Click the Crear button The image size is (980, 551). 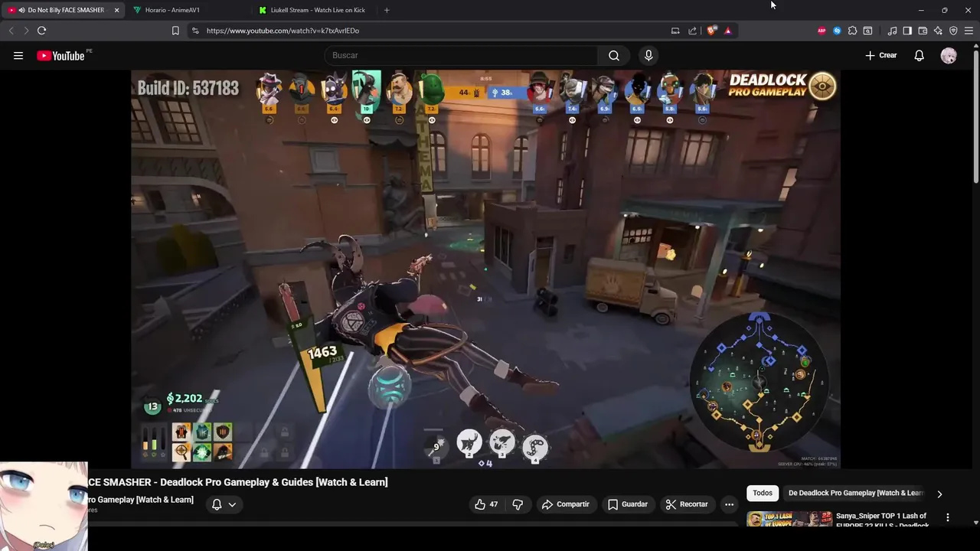pos(880,55)
